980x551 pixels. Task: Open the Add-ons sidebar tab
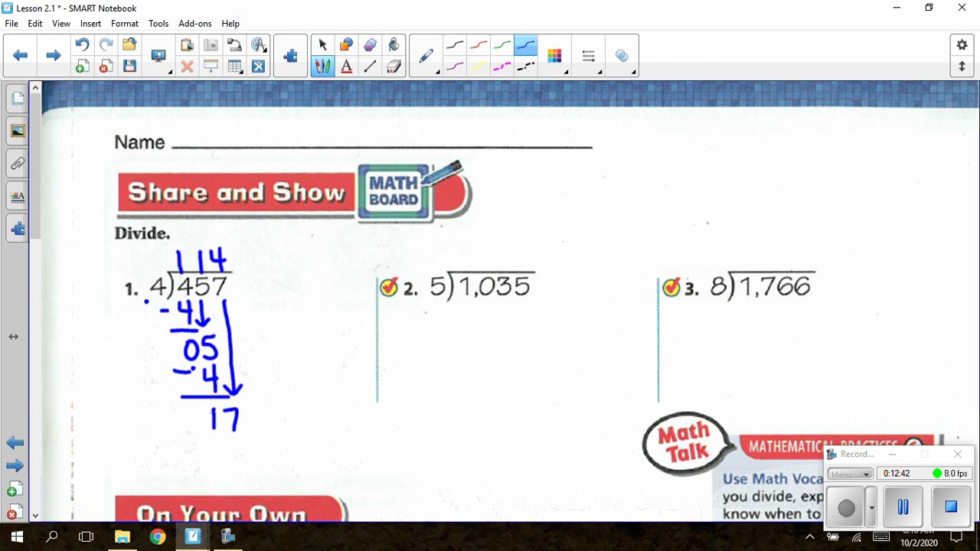(17, 229)
